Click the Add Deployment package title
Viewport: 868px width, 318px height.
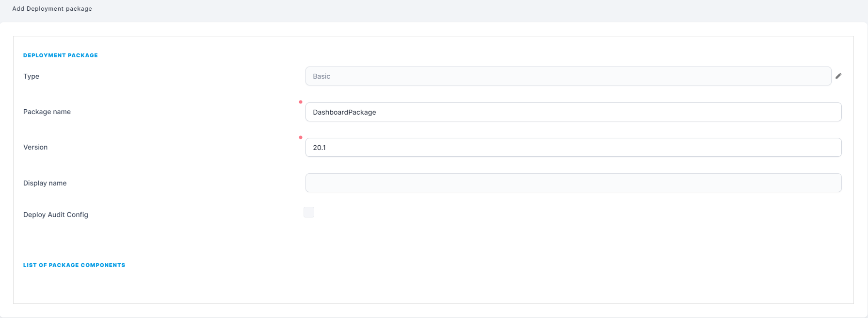tap(52, 9)
